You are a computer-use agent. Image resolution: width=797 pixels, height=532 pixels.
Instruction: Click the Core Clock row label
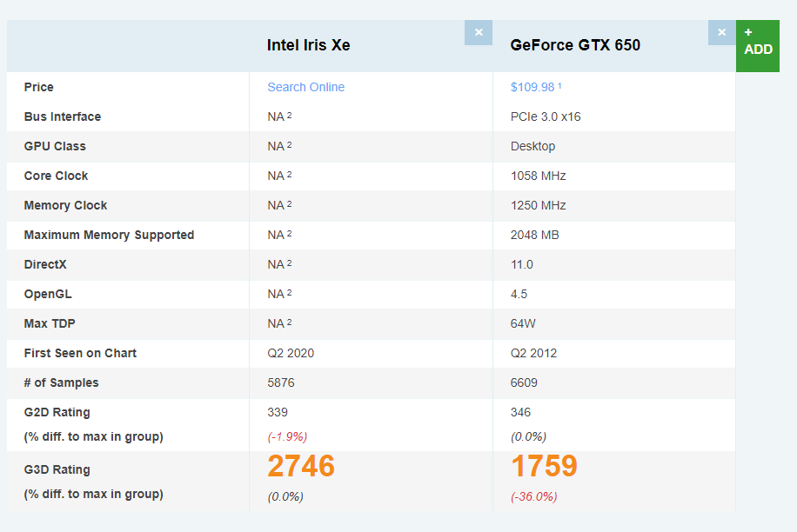click(x=56, y=176)
